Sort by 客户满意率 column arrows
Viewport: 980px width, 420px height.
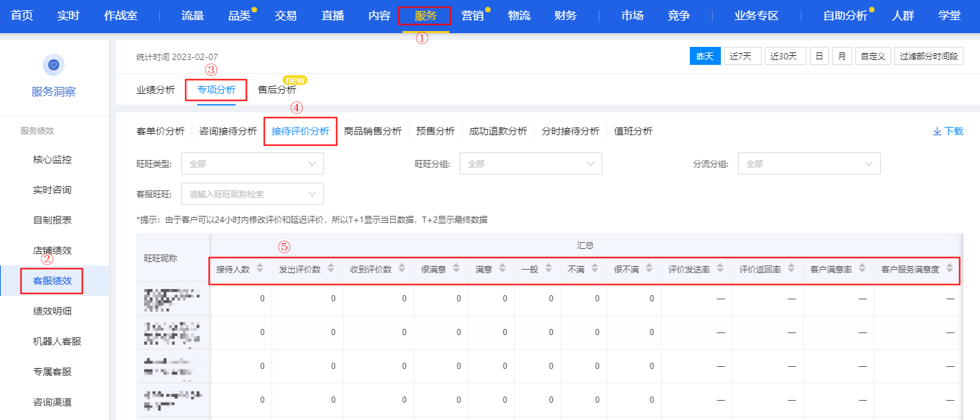click(862, 269)
